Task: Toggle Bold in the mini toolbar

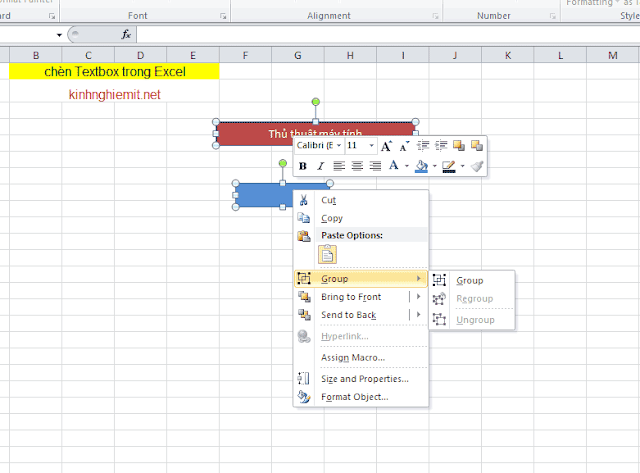Action: pyautogui.click(x=302, y=166)
